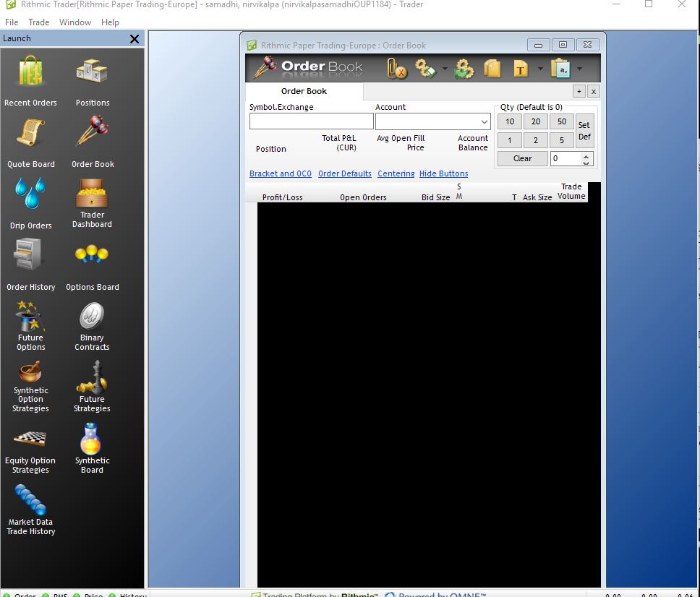Launch Future Strategies chess piece icon
Viewport: 700px width, 597px height.
(92, 387)
